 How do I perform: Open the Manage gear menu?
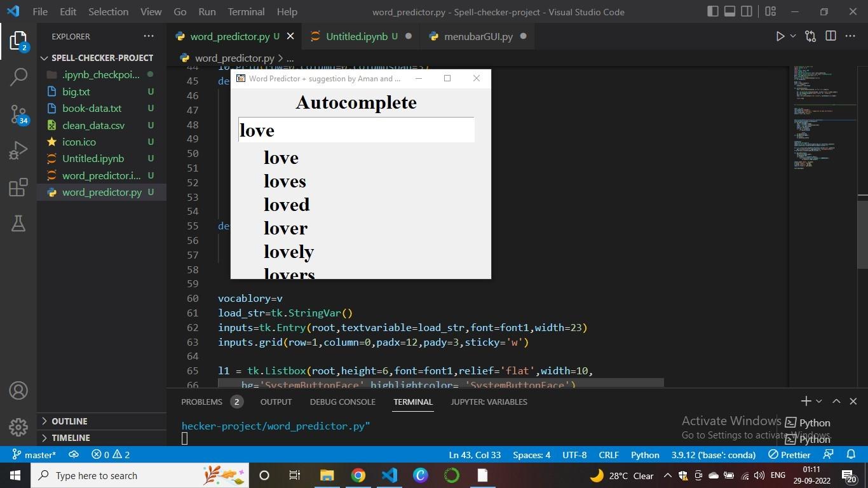coord(18,427)
